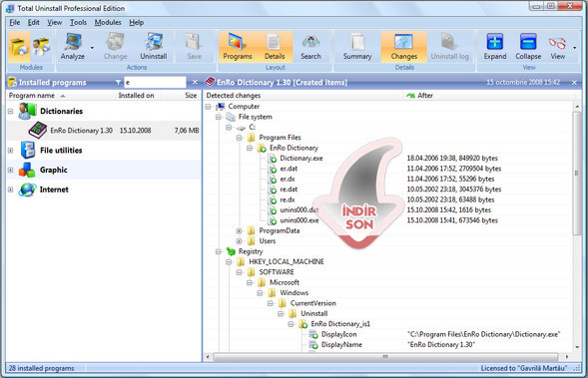Sort by Program name column
588x378 pixels.
61,96
